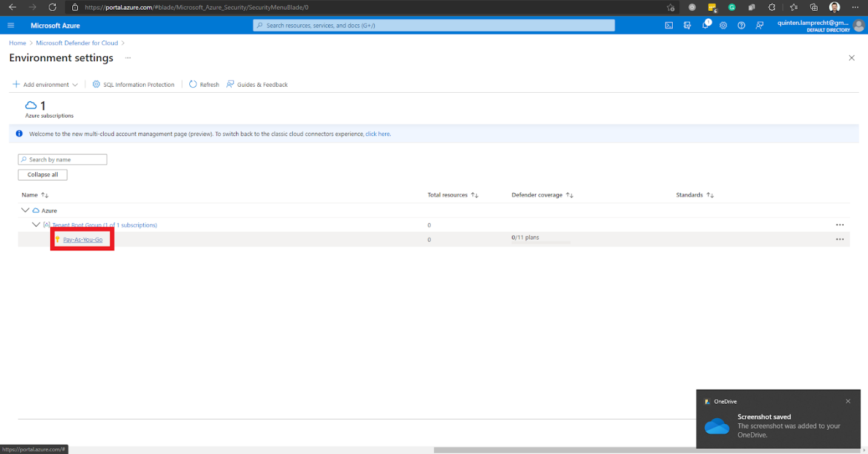This screenshot has height=454, width=868.
Task: Click the Search by name field
Action: pyautogui.click(x=62, y=159)
